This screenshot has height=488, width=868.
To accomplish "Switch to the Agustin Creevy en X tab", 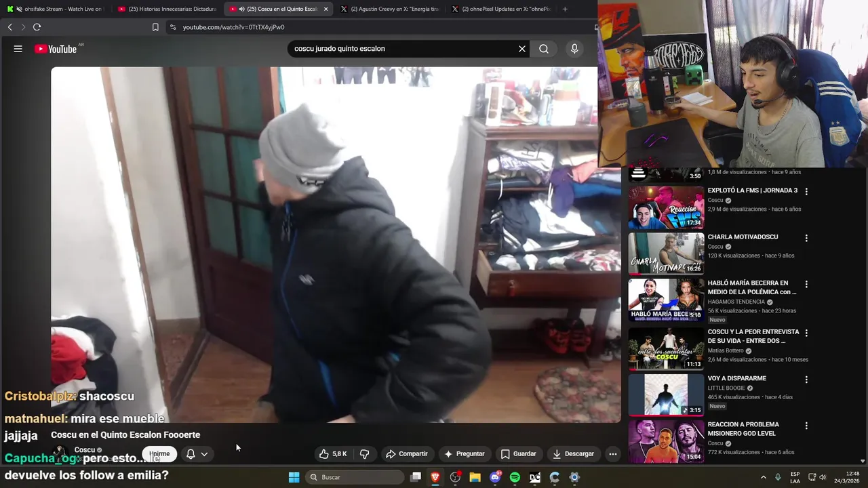I will tap(390, 9).
